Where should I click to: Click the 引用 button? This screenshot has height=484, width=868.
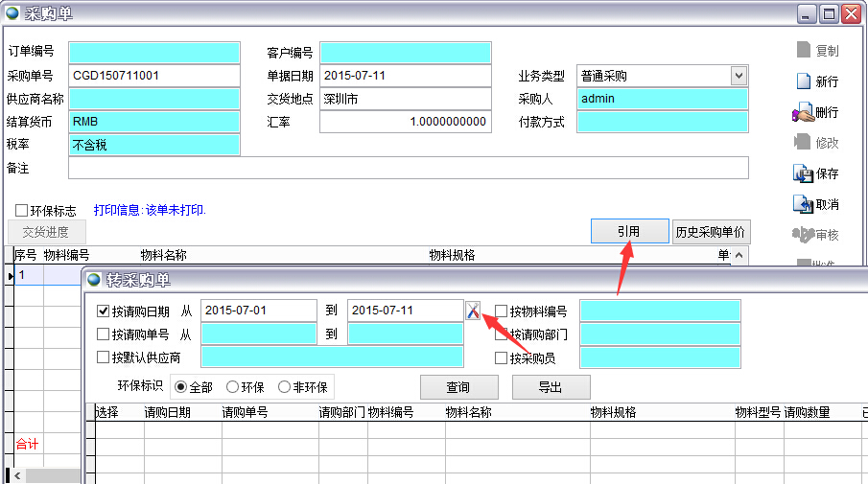(x=629, y=232)
